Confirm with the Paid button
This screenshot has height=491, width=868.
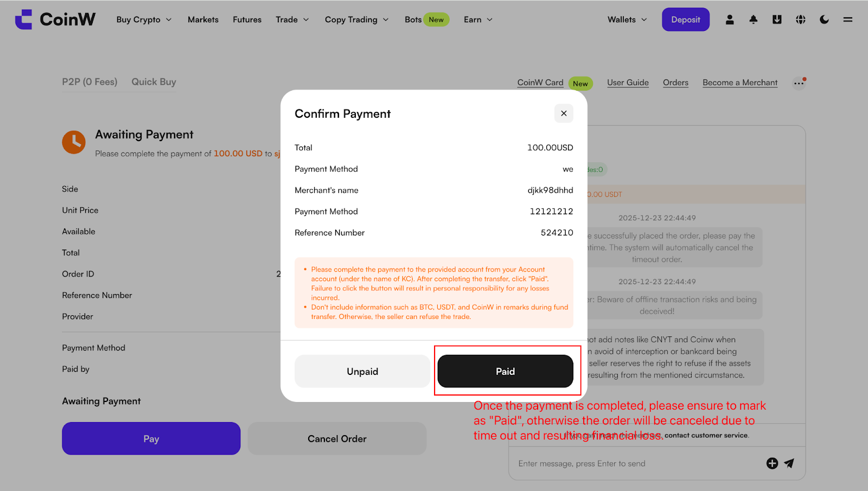tap(505, 371)
